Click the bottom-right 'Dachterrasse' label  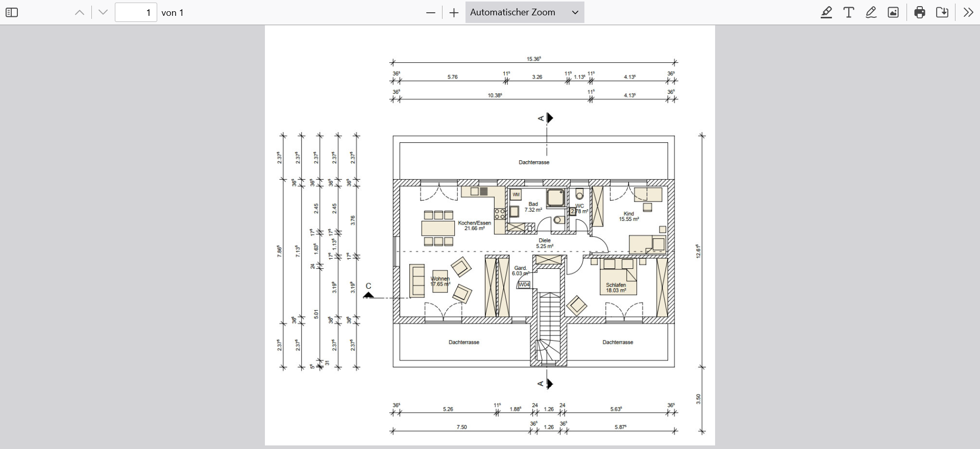pyautogui.click(x=618, y=342)
